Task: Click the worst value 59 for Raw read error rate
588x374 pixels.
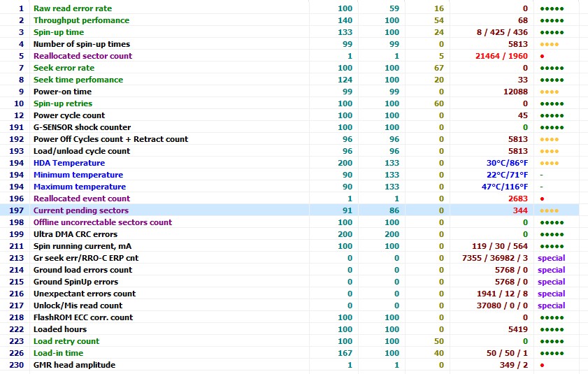Action: point(394,8)
